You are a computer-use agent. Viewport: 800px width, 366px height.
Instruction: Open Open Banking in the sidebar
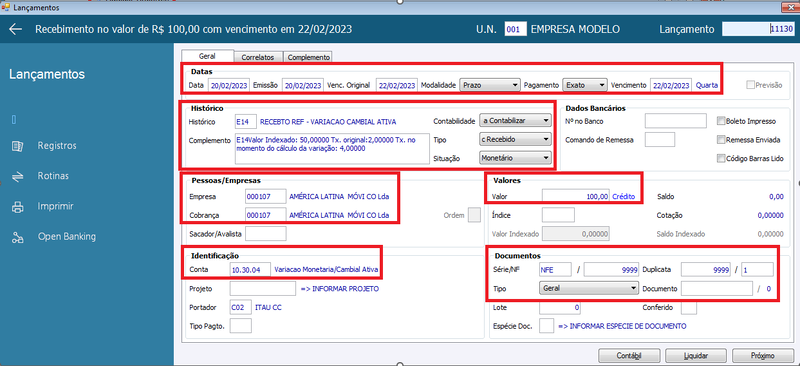pyautogui.click(x=66, y=236)
